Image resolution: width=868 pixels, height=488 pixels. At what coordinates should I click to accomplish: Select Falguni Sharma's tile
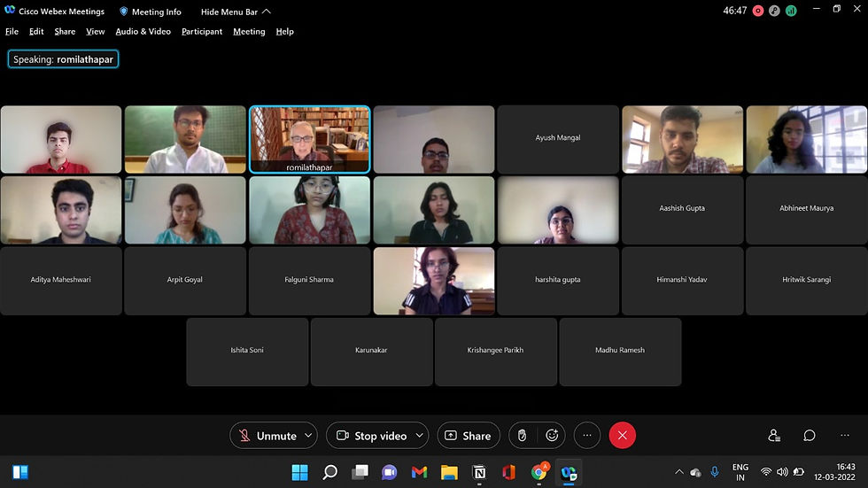pyautogui.click(x=309, y=281)
